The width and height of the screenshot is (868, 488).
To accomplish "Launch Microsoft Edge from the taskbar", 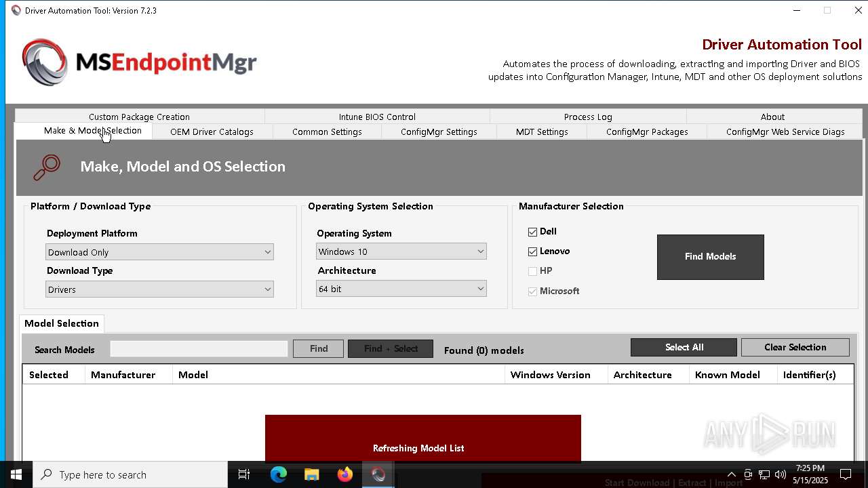I will (x=279, y=474).
